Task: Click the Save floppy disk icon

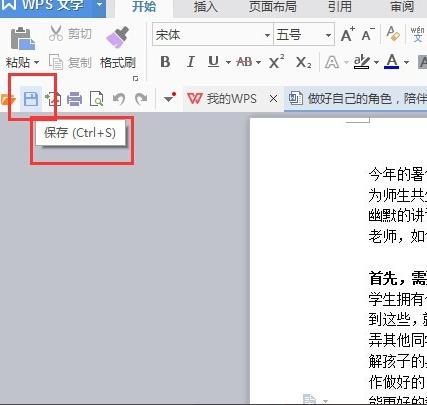Action: (31, 99)
